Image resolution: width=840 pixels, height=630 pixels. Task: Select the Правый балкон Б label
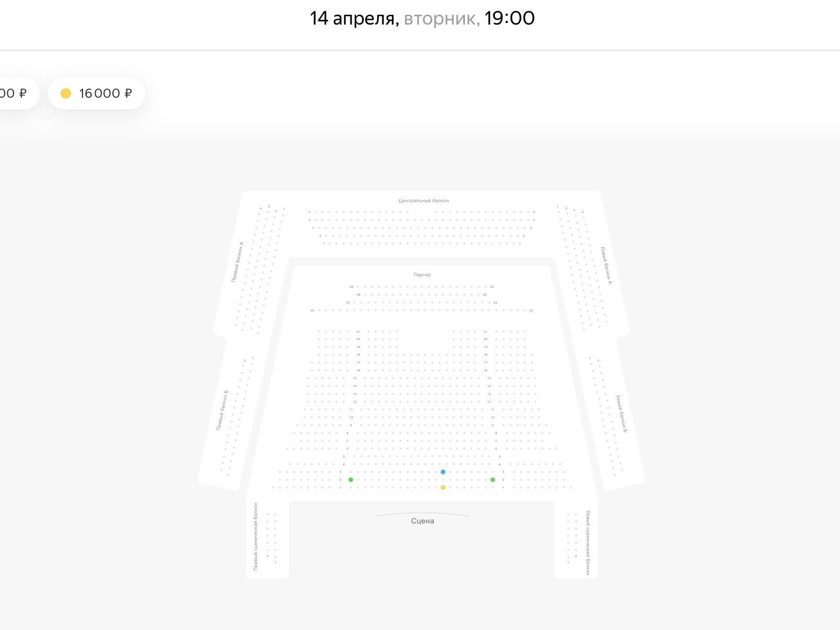(223, 410)
